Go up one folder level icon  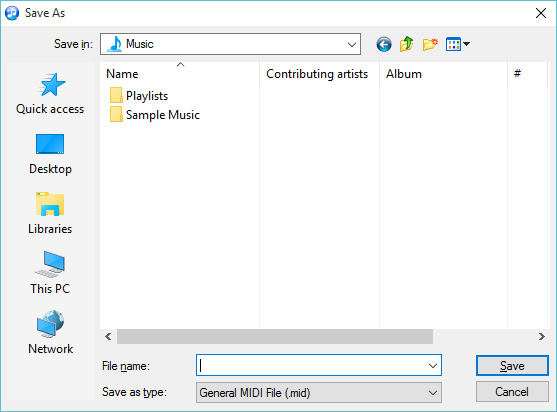click(406, 44)
